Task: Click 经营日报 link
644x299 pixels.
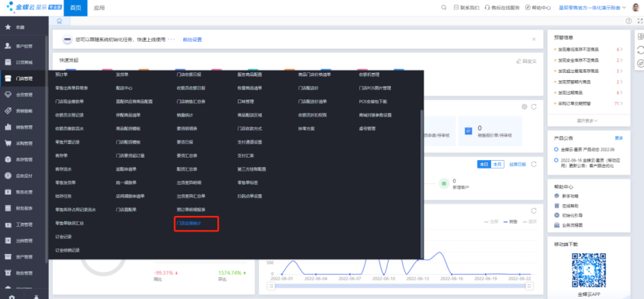Action: tap(518, 164)
